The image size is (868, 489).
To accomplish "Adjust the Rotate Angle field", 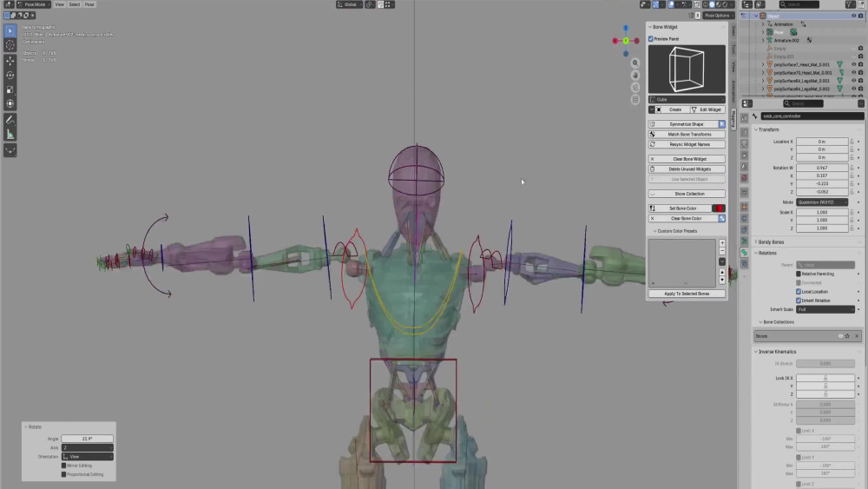I will coord(87,439).
